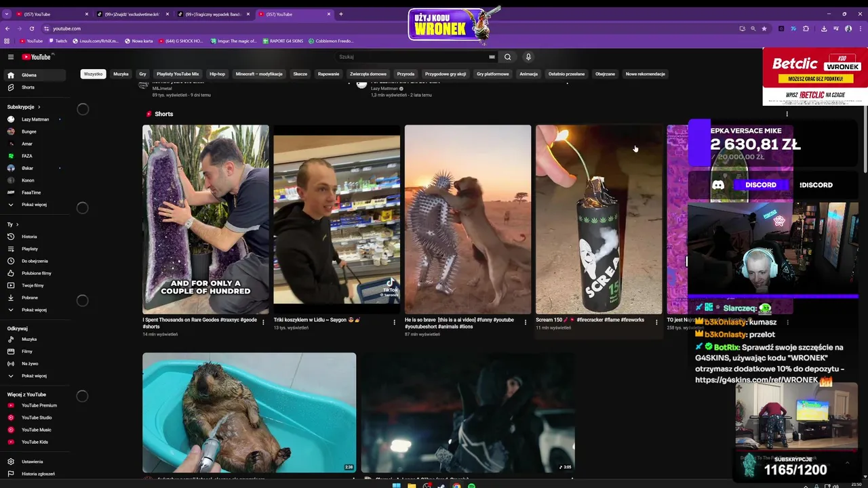Bookmark this page with the star icon
Screen dimensions: 868x488
764,28
